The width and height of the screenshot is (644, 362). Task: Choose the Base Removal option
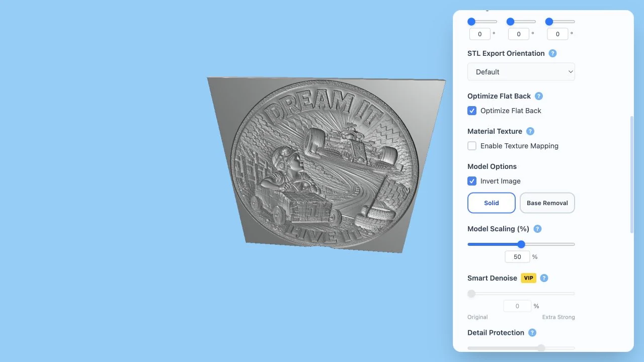click(547, 203)
